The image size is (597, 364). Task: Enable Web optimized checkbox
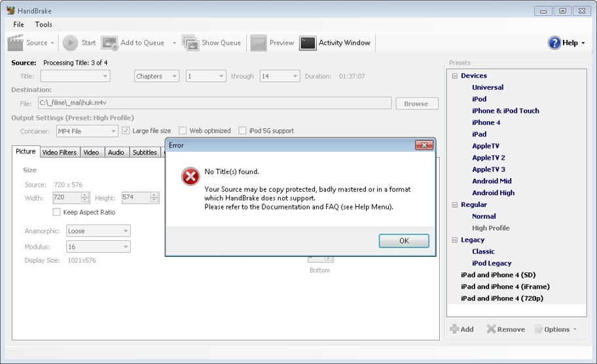pos(183,130)
